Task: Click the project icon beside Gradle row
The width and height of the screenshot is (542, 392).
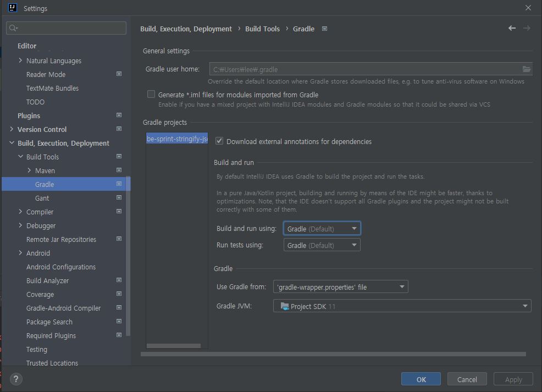Action: [x=119, y=184]
